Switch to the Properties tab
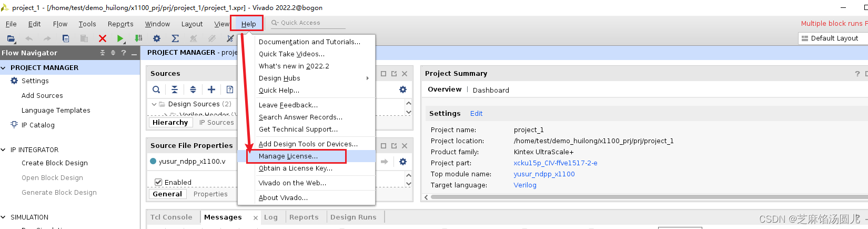 (210, 194)
